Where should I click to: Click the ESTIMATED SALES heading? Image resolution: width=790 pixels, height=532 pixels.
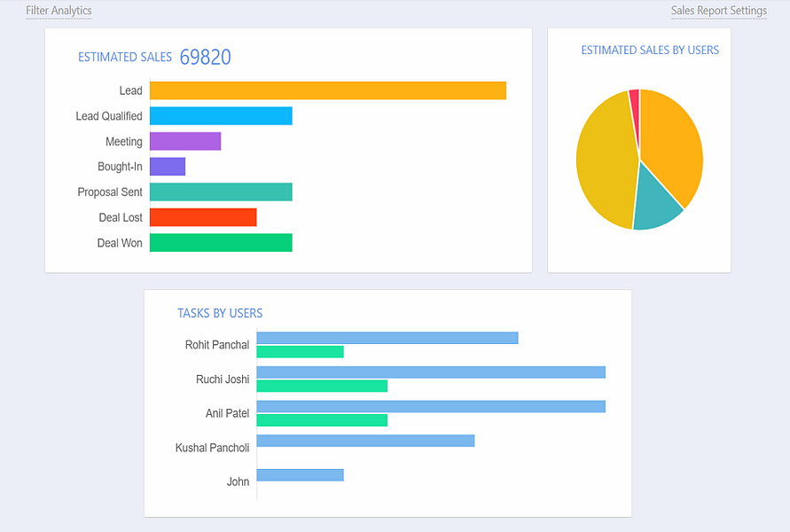point(125,58)
